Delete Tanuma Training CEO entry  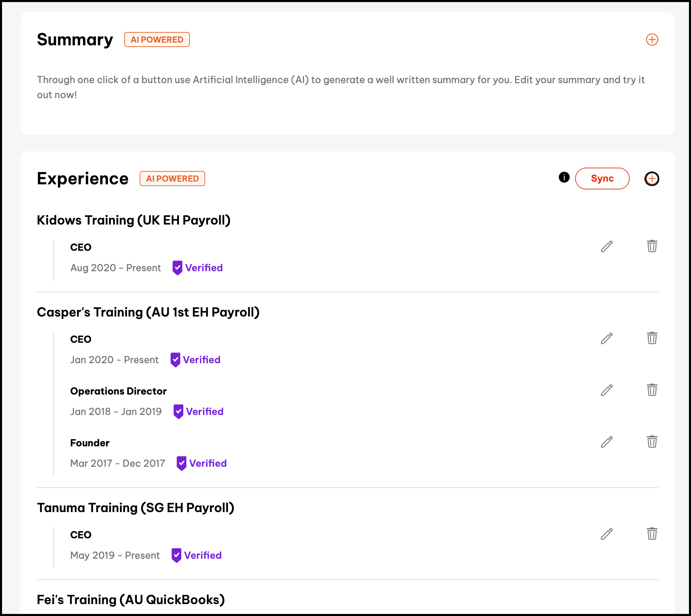[x=652, y=534]
